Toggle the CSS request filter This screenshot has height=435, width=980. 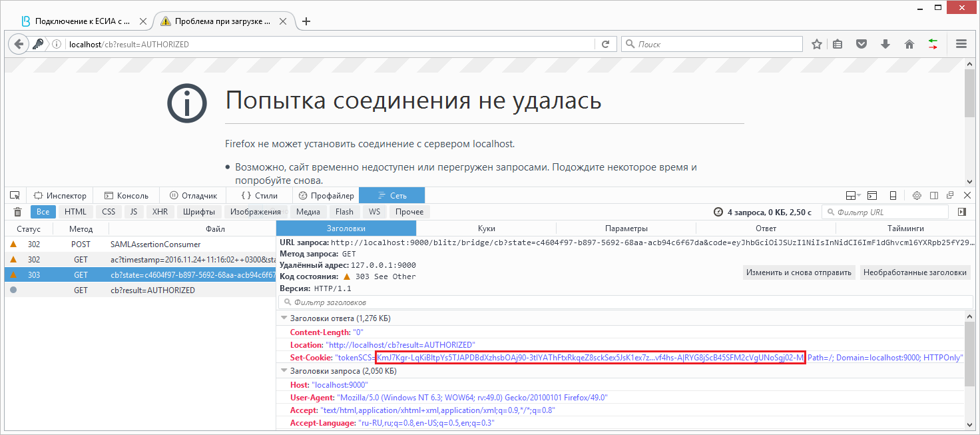point(108,212)
